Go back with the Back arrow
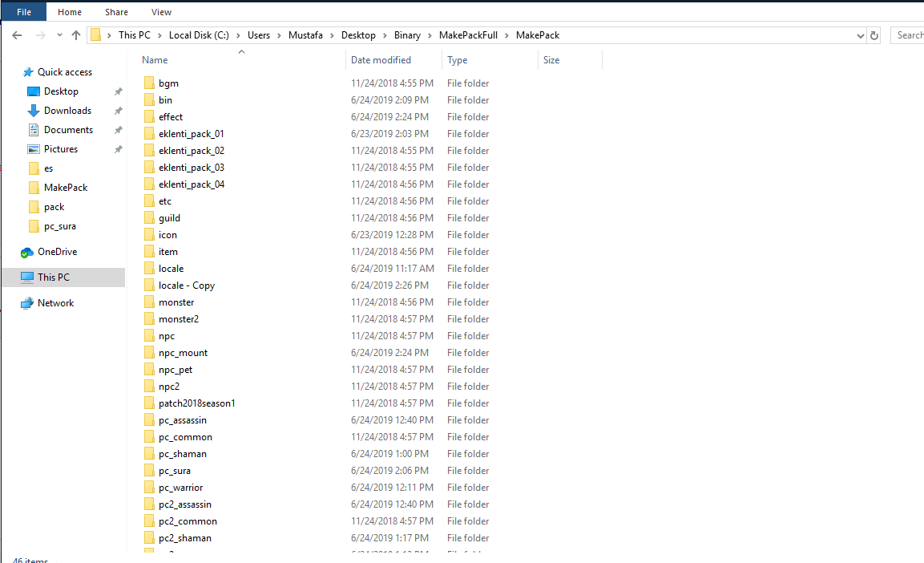The height and width of the screenshot is (563, 924). pyautogui.click(x=17, y=35)
